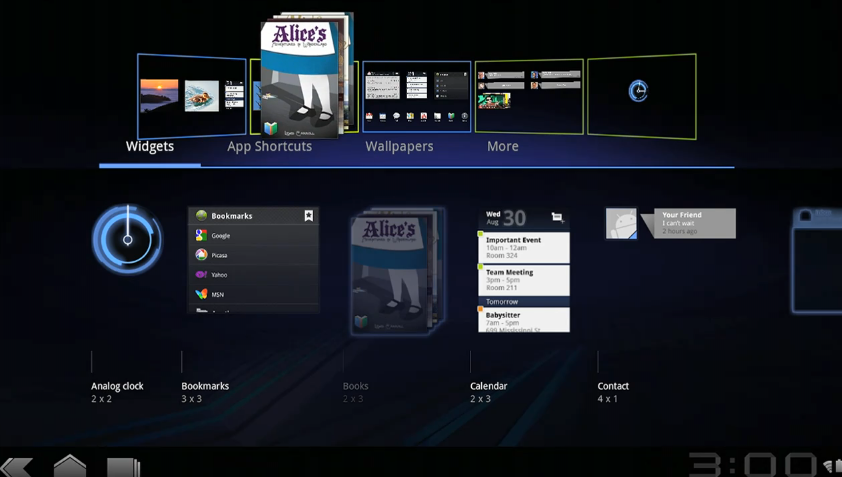Click the Contact 4 x 1 label
The width and height of the screenshot is (842, 477).
(613, 392)
